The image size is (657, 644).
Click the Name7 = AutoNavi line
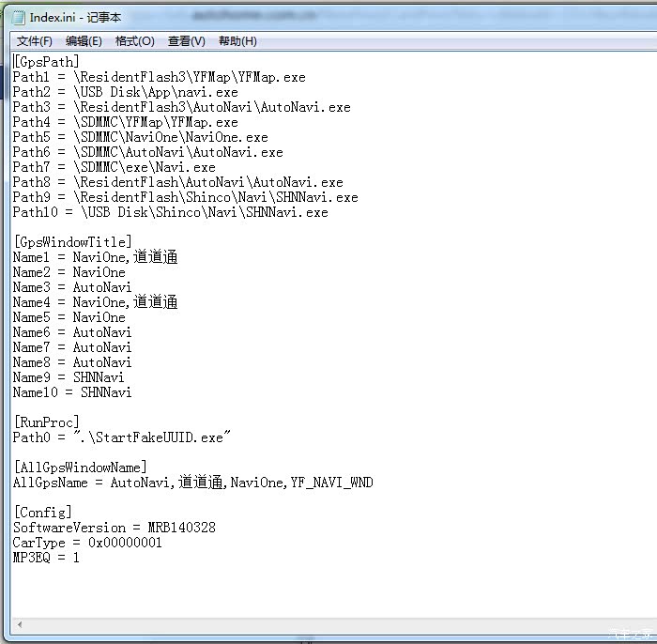[x=72, y=347]
